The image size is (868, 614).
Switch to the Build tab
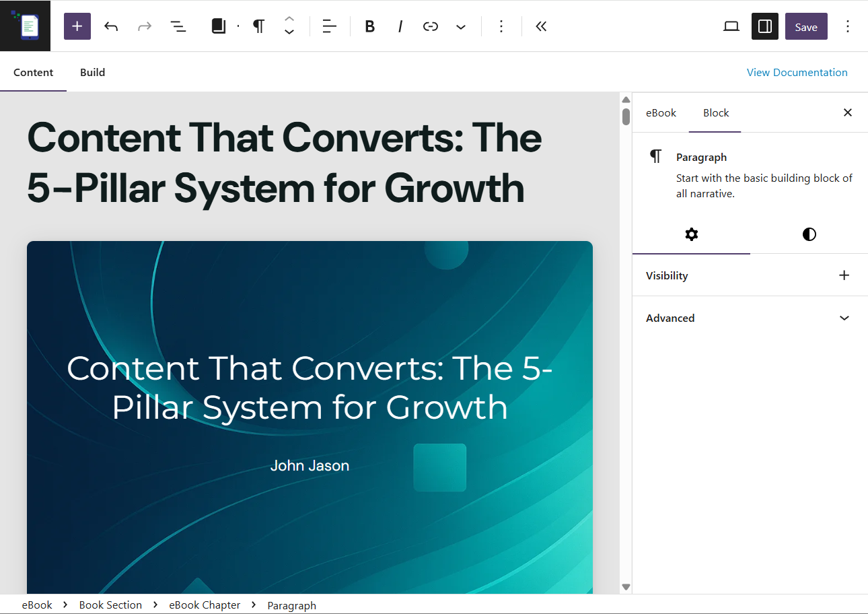click(x=92, y=72)
